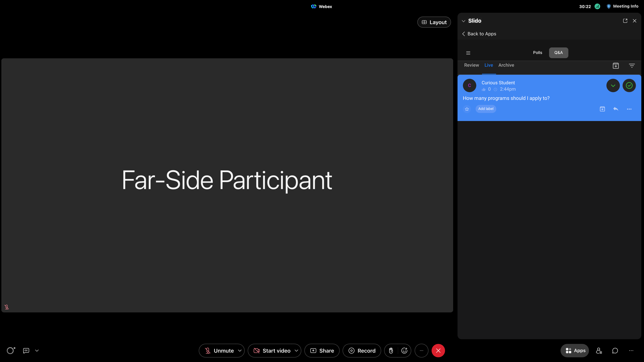This screenshot has height=362, width=644.
Task: Mark the question as answered
Action: [629, 85]
